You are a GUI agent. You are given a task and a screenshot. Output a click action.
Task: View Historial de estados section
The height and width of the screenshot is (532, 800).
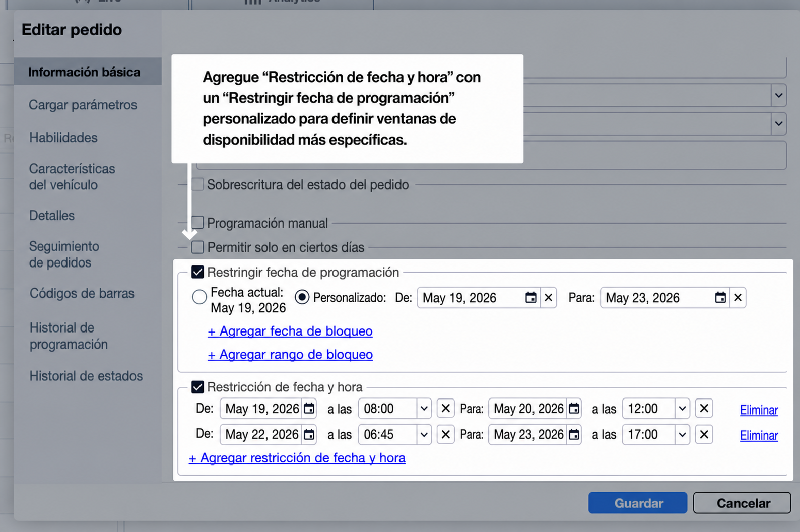(x=86, y=376)
